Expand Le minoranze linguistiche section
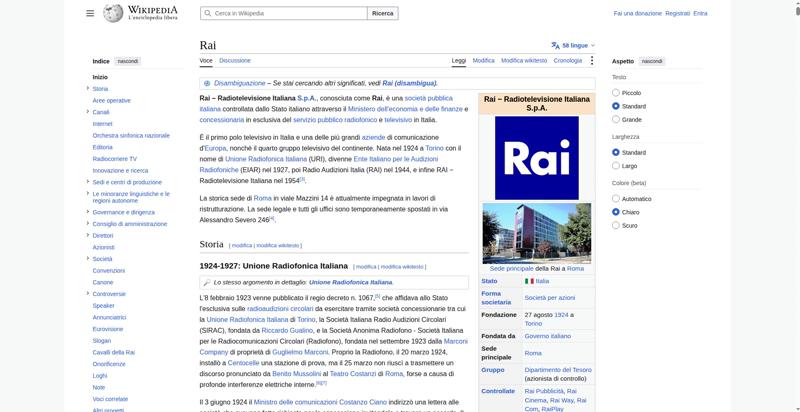Viewport: 800px width, 412px height. point(88,193)
